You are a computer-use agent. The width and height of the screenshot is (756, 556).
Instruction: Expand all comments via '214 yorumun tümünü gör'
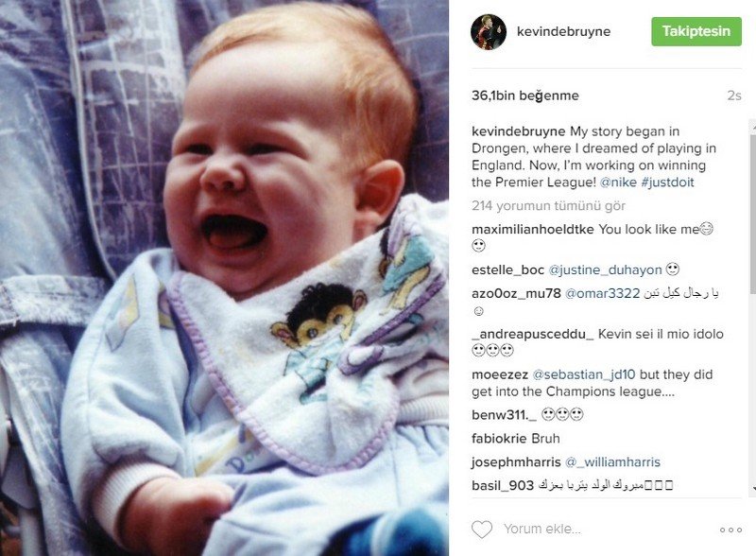point(548,205)
